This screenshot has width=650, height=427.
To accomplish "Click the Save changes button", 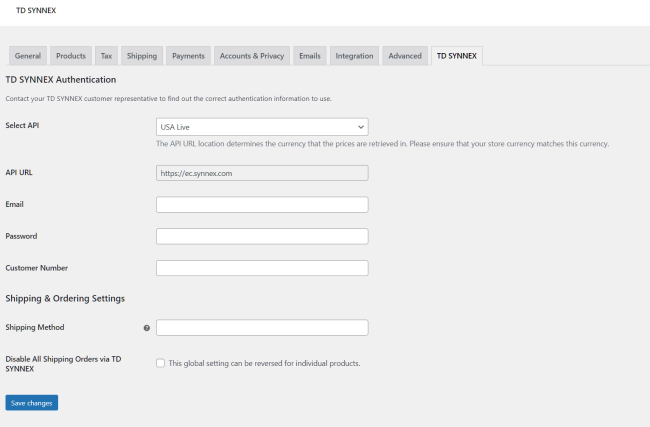I will click(x=32, y=403).
